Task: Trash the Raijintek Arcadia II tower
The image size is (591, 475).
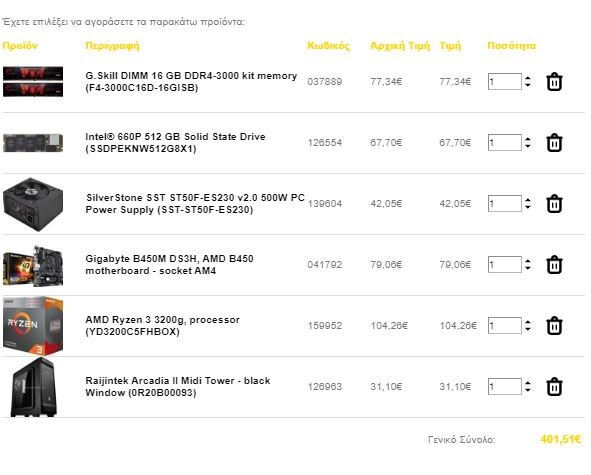Action: [x=554, y=387]
